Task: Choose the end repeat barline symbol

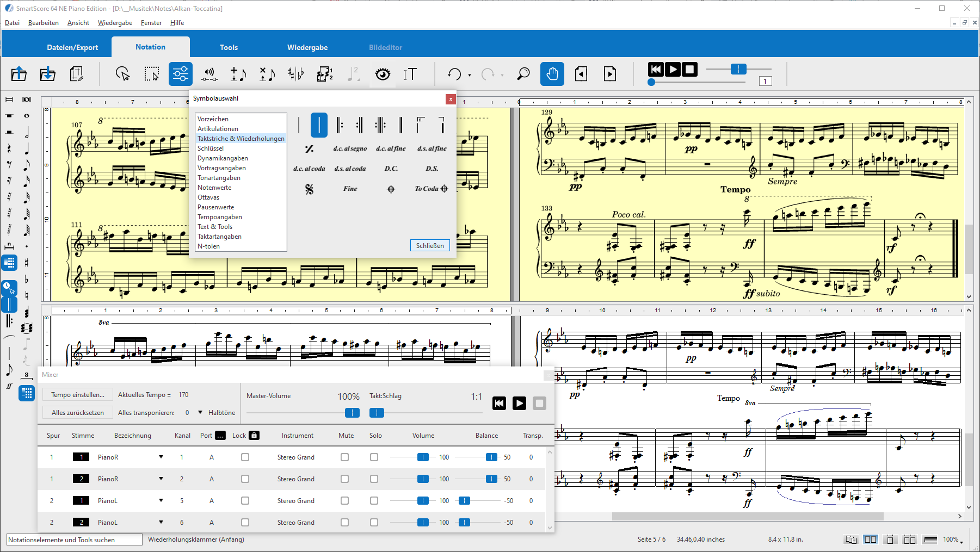Action: point(359,125)
